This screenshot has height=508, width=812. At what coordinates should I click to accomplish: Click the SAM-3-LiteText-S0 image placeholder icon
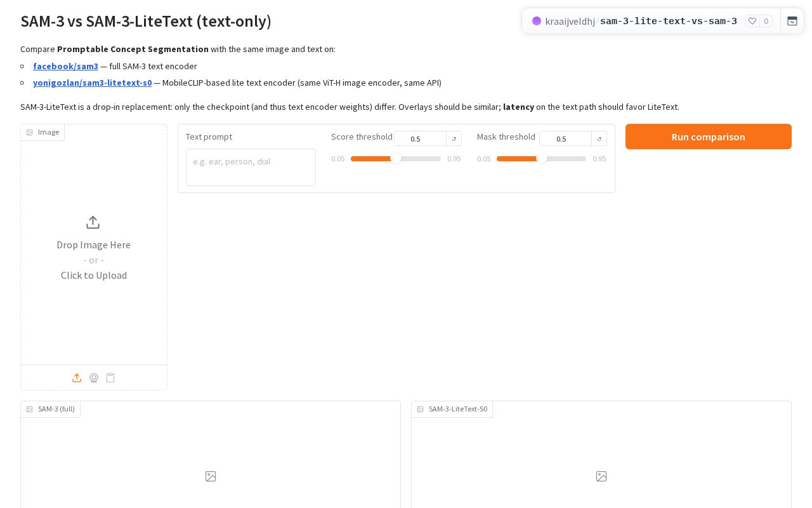point(601,476)
